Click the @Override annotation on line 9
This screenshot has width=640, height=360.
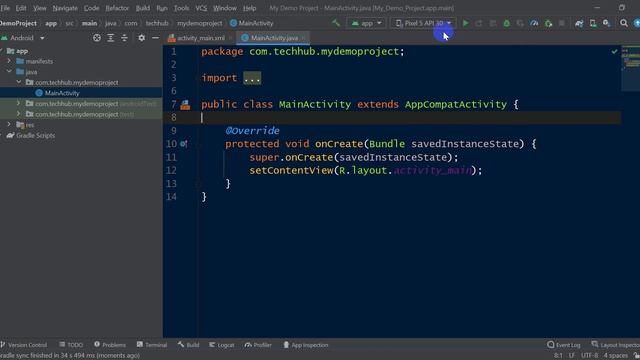[x=252, y=131]
